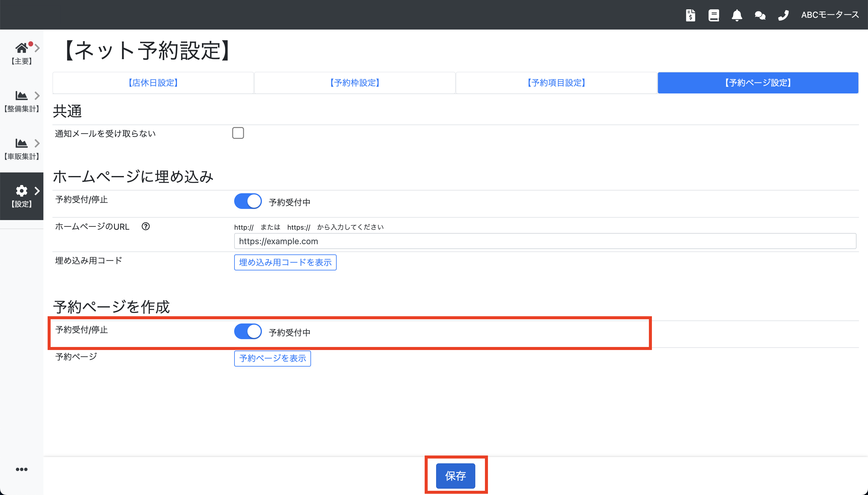Click the three-dots more icon in sidebar
Viewport: 868px width, 495px height.
click(x=21, y=469)
